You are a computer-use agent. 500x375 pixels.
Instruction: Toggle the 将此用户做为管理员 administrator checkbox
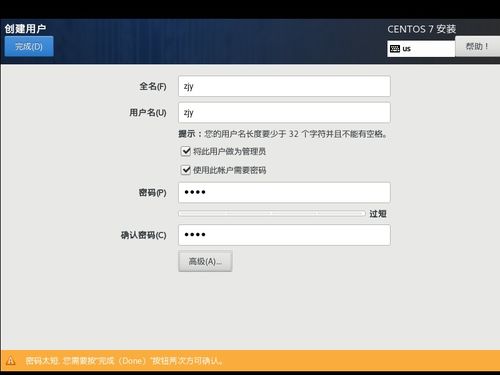coord(186,151)
